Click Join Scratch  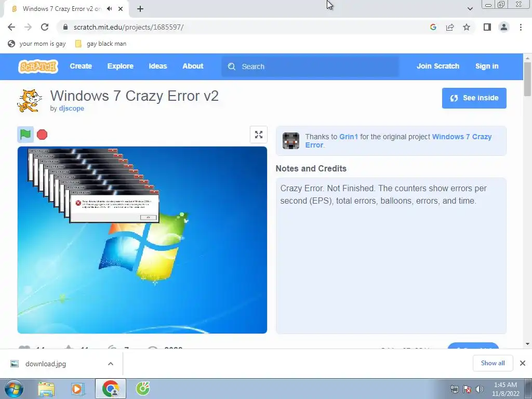[x=437, y=66]
